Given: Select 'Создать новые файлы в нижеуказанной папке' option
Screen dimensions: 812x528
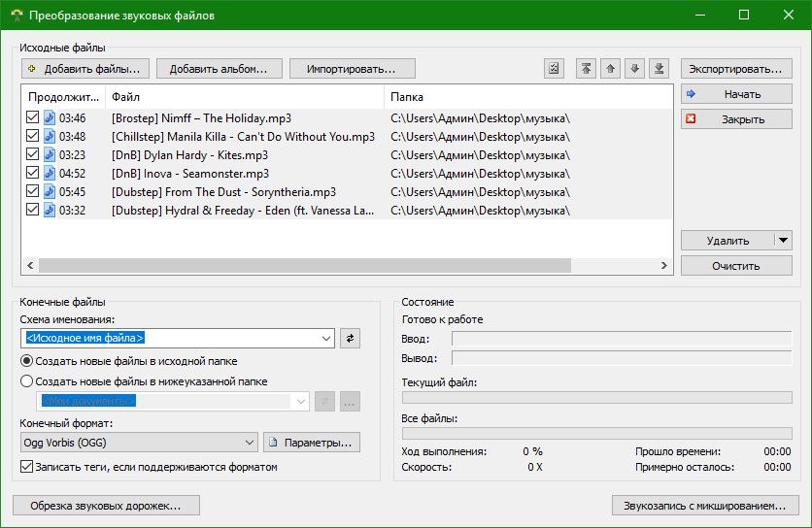Looking at the screenshot, I should pos(26,381).
